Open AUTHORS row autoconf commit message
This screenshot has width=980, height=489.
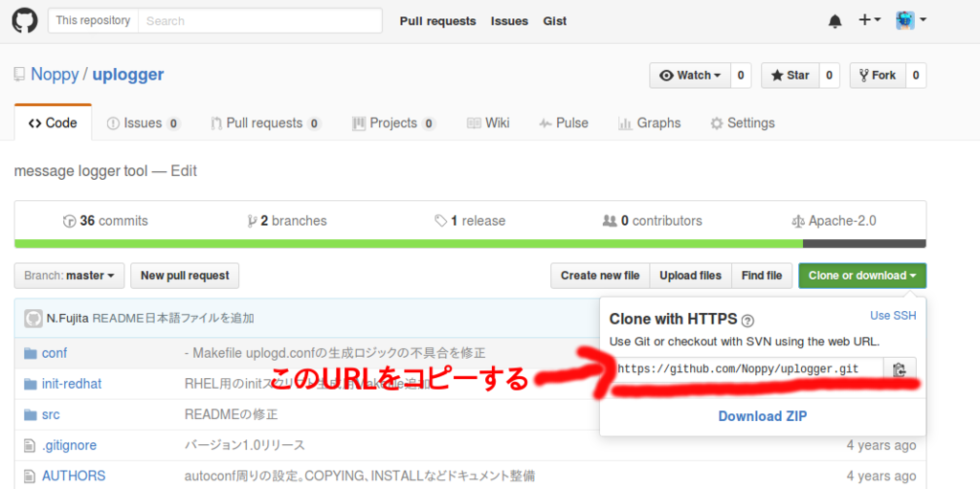tap(360, 476)
